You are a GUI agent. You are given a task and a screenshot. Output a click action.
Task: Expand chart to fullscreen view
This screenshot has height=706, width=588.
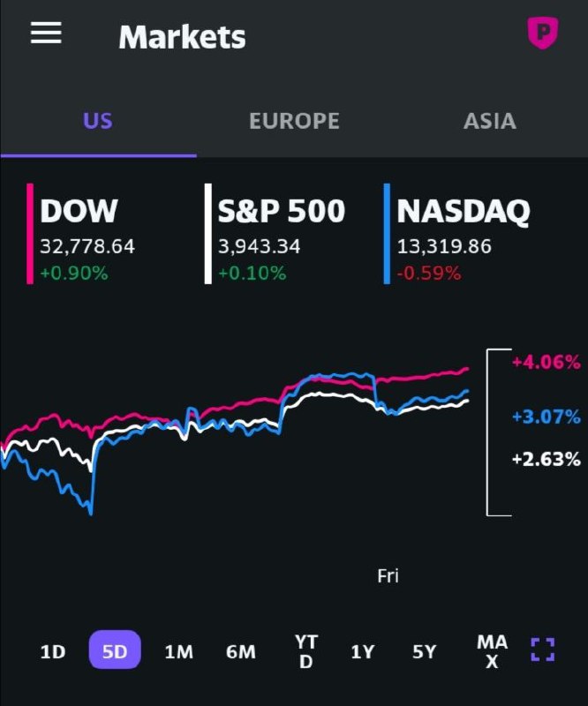point(542,650)
